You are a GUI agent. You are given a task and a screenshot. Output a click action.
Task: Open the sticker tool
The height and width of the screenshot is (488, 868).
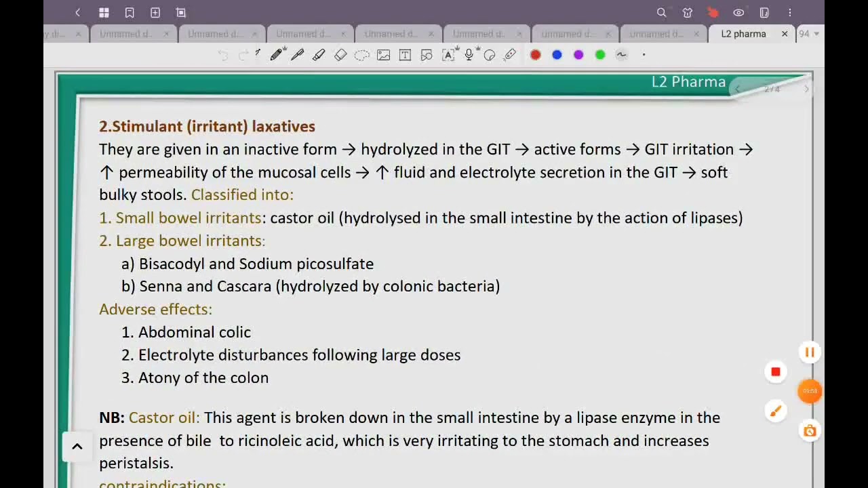490,55
